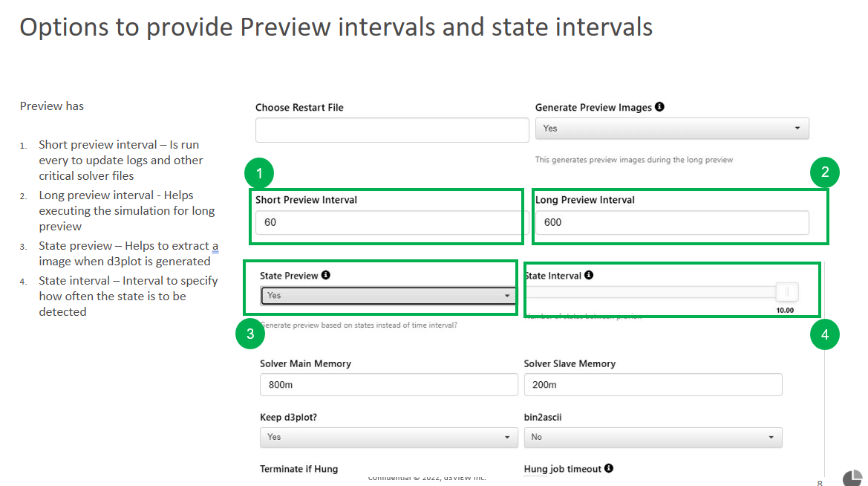Click green circle marker number 4
868x486 pixels.
[824, 334]
